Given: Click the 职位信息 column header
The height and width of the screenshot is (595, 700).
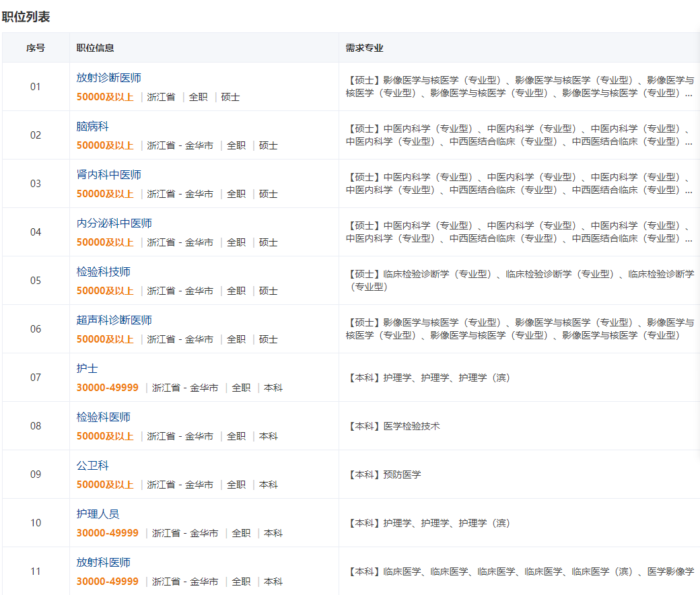Looking at the screenshot, I should click(95, 48).
